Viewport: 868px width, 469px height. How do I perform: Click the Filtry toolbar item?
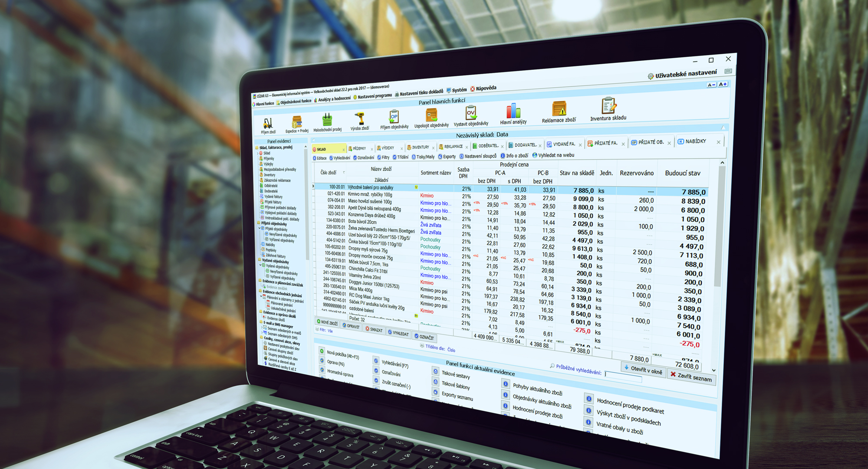pyautogui.click(x=384, y=157)
